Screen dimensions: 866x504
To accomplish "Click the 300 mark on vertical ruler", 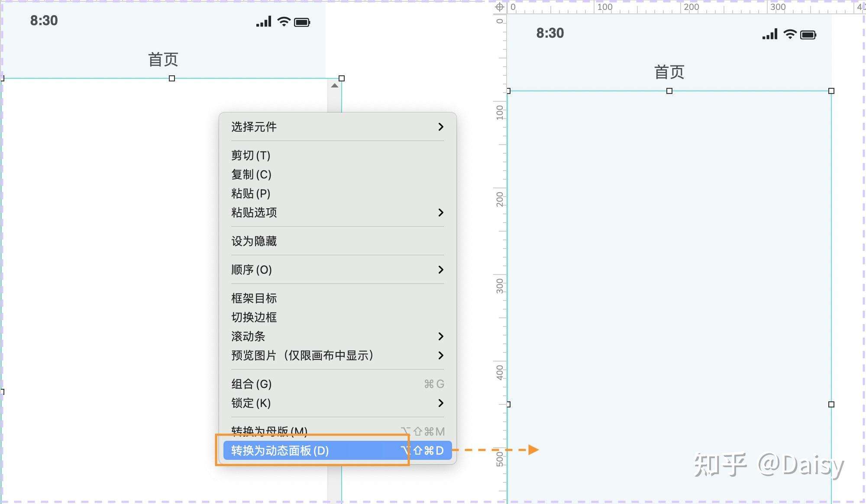I will click(x=500, y=286).
